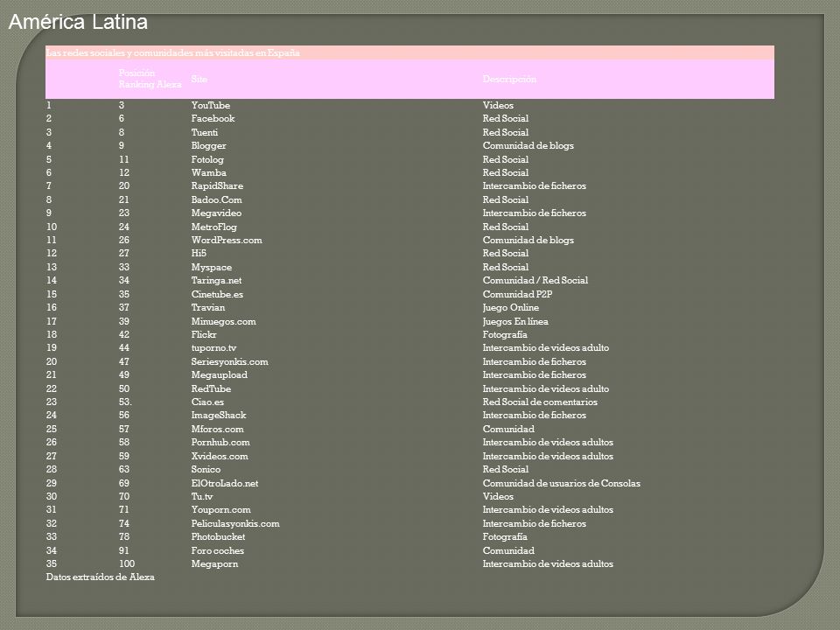
Task: Click the 'Datos extraídos de Alexa' footnote
Action: [100, 577]
